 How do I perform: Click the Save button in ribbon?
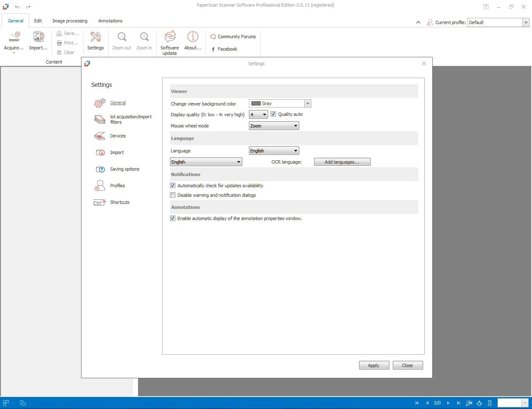coord(67,33)
